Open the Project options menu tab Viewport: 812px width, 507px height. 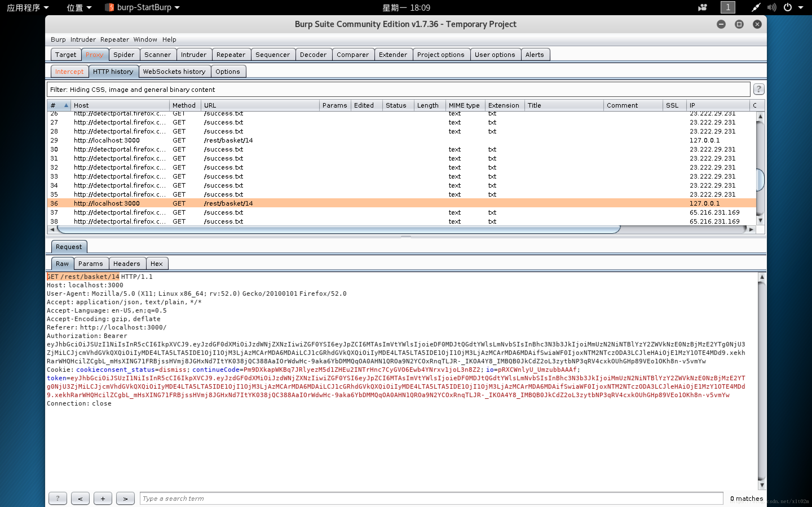point(440,54)
